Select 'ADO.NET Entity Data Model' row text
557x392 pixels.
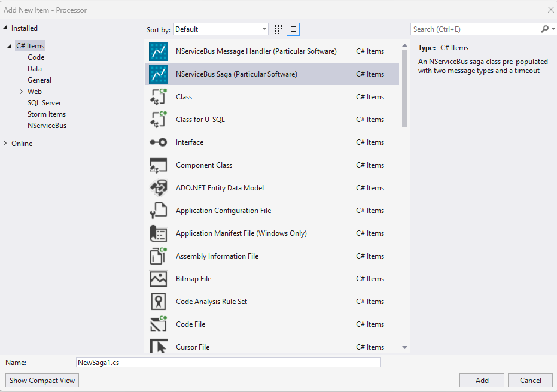pyautogui.click(x=220, y=188)
